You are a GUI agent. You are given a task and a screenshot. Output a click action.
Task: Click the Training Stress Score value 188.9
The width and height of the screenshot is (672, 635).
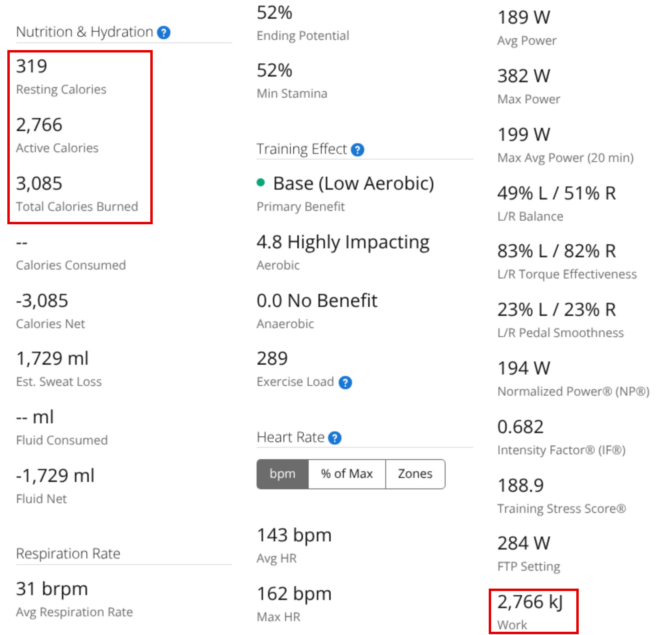(520, 485)
